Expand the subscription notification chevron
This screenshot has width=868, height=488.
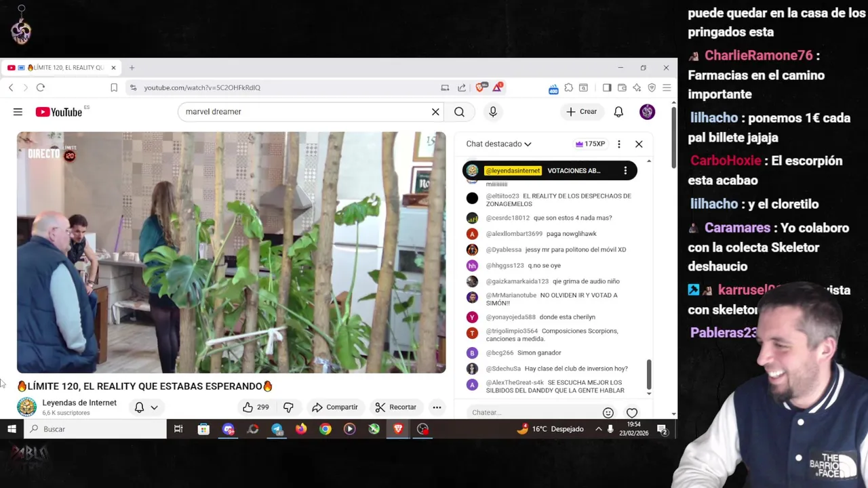pyautogui.click(x=154, y=407)
